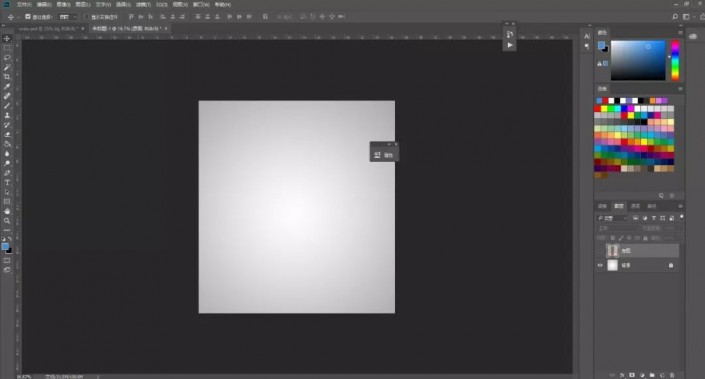This screenshot has width=705, height=379.
Task: Open the search icon at top right
Action: coord(675,17)
